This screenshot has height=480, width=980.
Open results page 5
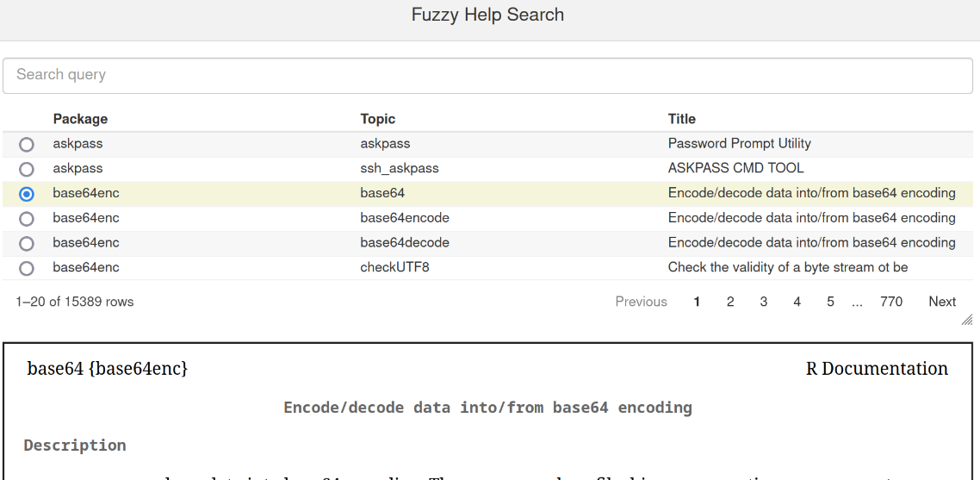tap(830, 302)
